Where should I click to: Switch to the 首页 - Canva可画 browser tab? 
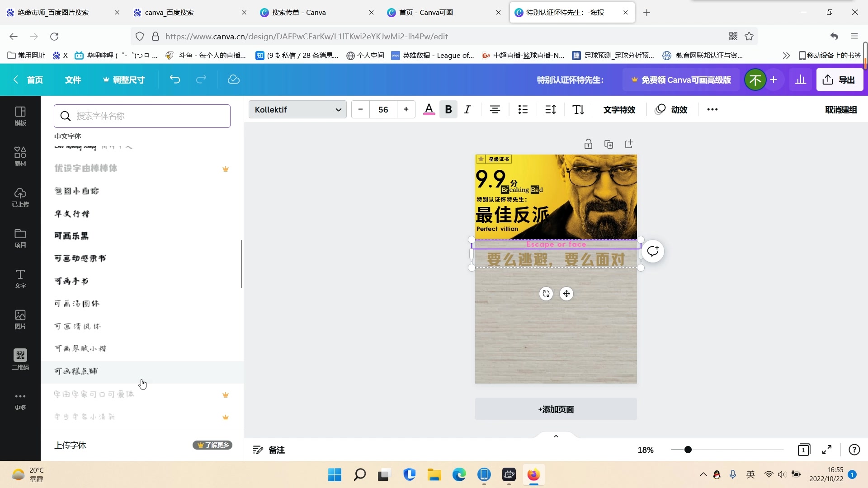[445, 12]
